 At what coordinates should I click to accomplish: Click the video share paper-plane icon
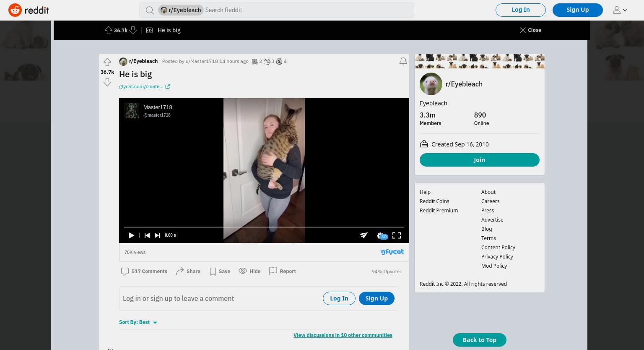(x=364, y=235)
